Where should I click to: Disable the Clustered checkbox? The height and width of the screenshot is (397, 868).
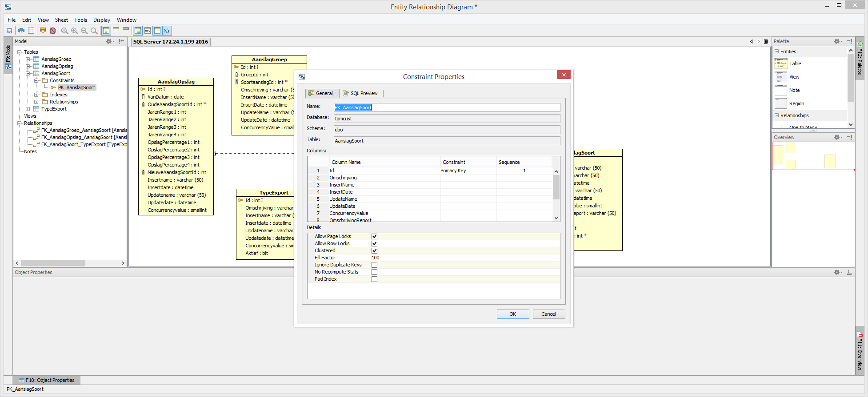tap(374, 251)
